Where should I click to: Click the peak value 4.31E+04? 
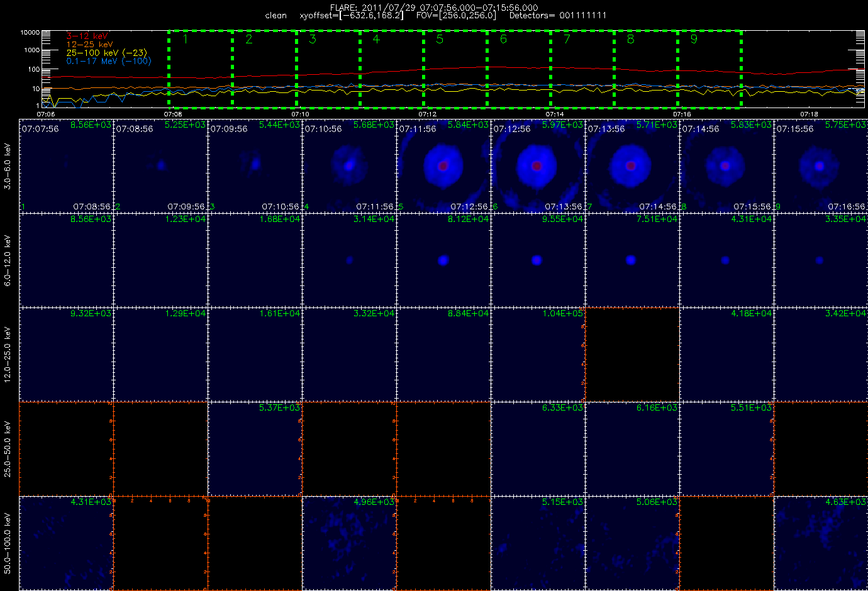751,219
